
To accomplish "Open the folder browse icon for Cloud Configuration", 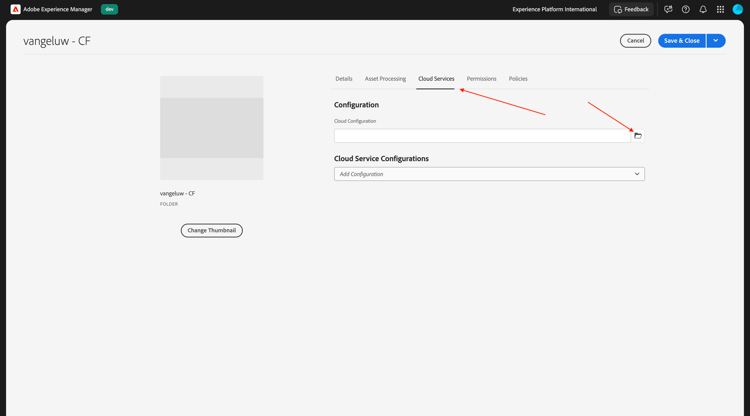I will click(638, 136).
